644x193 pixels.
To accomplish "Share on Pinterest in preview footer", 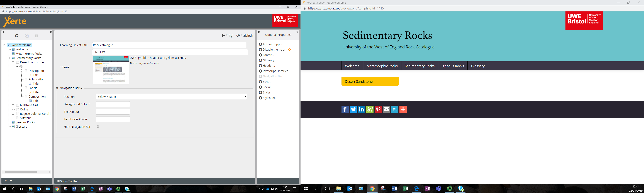I will (378, 109).
